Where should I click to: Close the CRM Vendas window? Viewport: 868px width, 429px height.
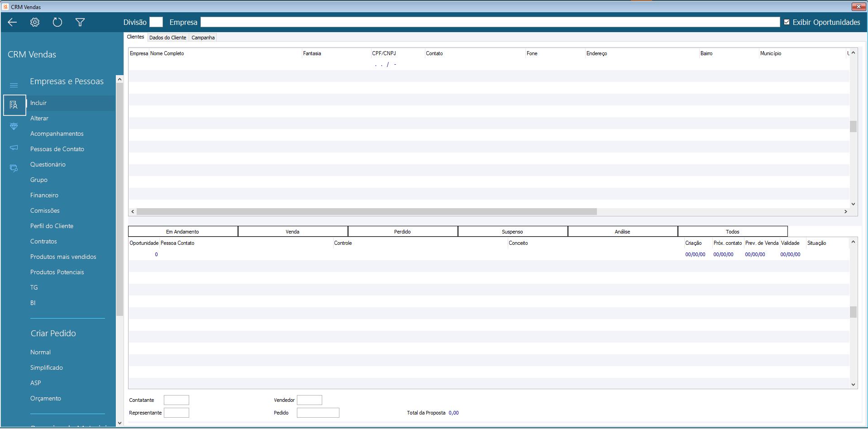(858, 6)
